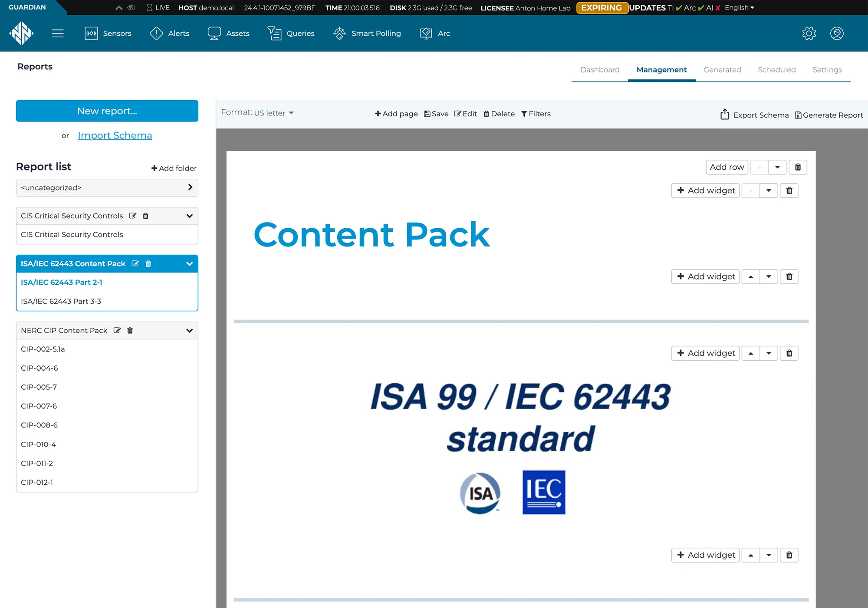Collapse the NERC CIP Content Pack folder

coord(189,330)
